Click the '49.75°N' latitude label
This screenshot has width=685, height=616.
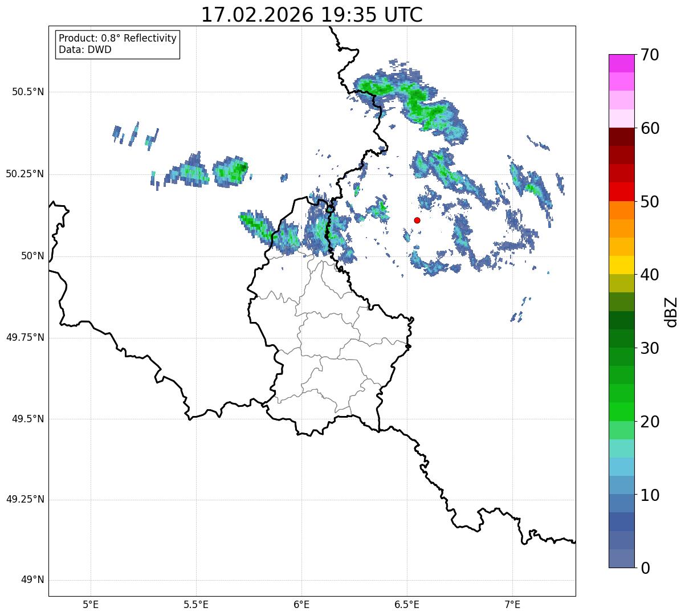click(25, 337)
